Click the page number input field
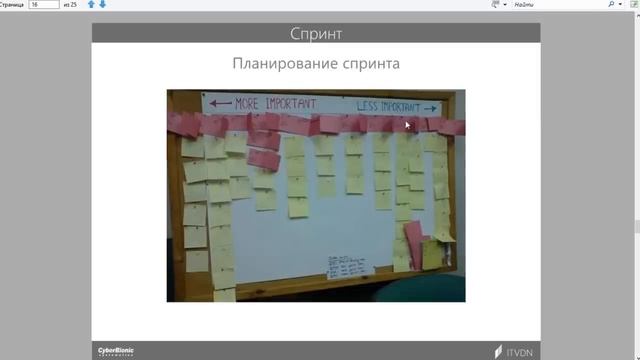The width and height of the screenshot is (640, 360). 44,4
